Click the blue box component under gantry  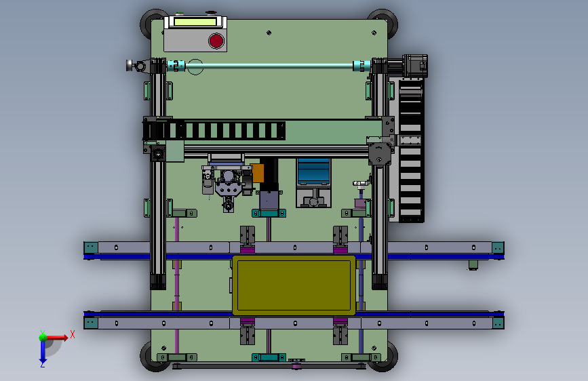coord(313,172)
